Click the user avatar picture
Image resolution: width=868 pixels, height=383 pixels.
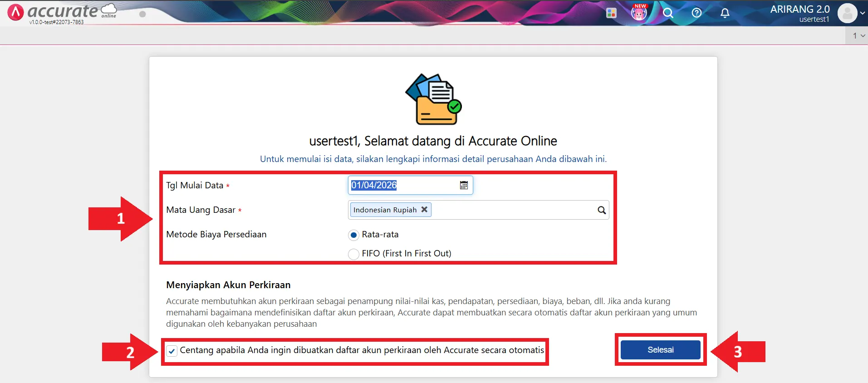(847, 13)
